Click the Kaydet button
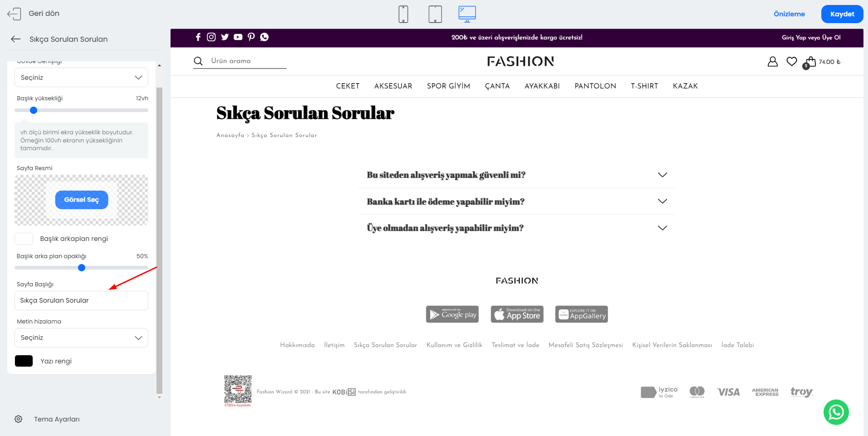 point(842,14)
